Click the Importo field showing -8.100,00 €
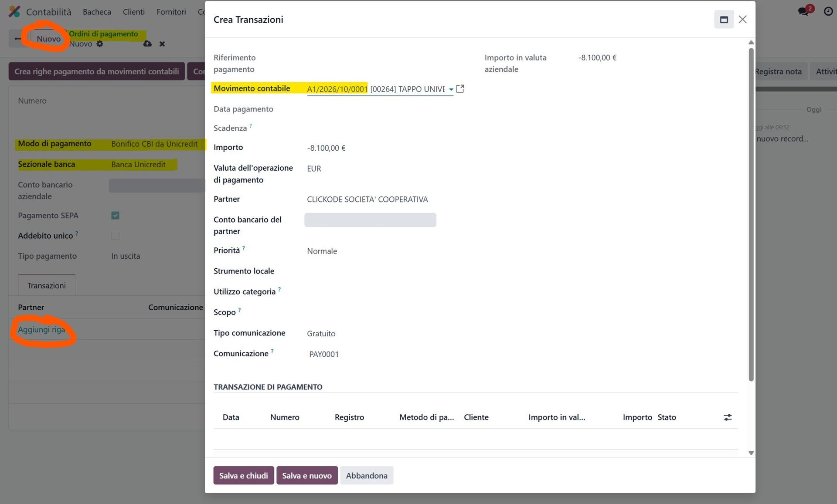The height and width of the screenshot is (504, 837). point(326,148)
